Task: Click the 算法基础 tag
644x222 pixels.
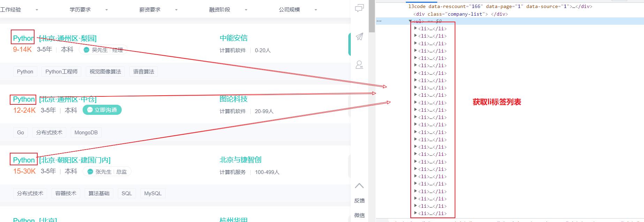Action: pos(99,193)
